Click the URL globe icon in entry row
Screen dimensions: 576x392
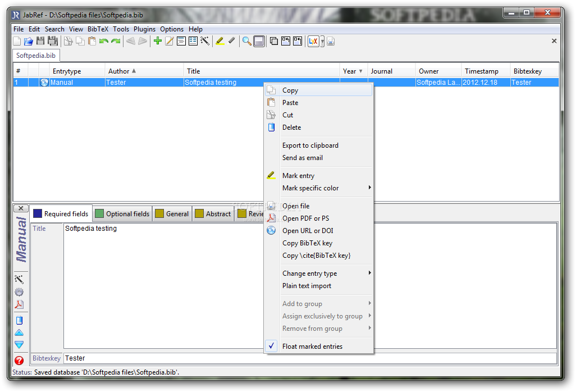point(44,83)
